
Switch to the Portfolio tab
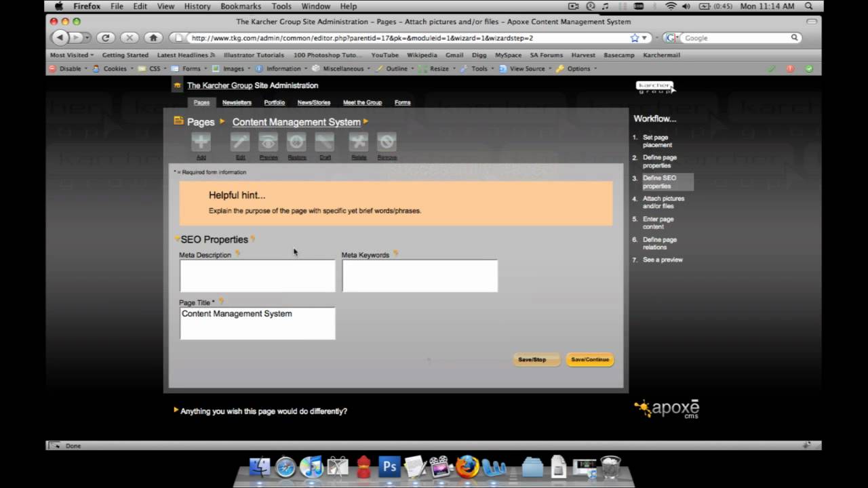(x=275, y=102)
